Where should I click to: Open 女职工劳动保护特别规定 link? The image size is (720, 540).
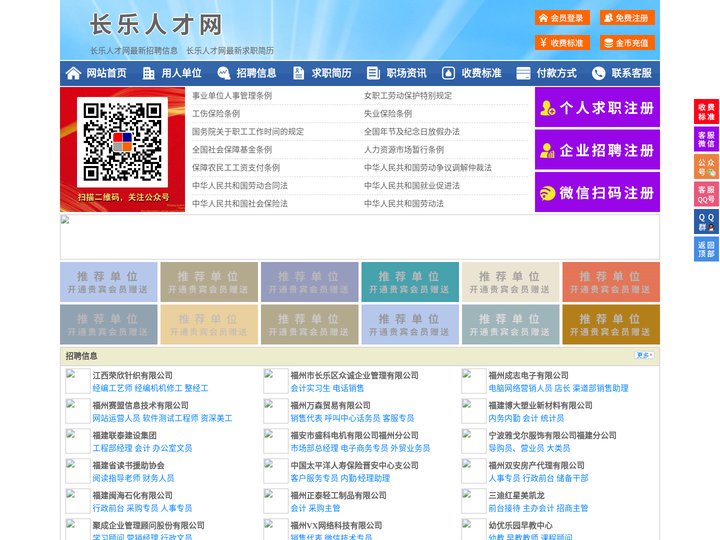click(408, 96)
